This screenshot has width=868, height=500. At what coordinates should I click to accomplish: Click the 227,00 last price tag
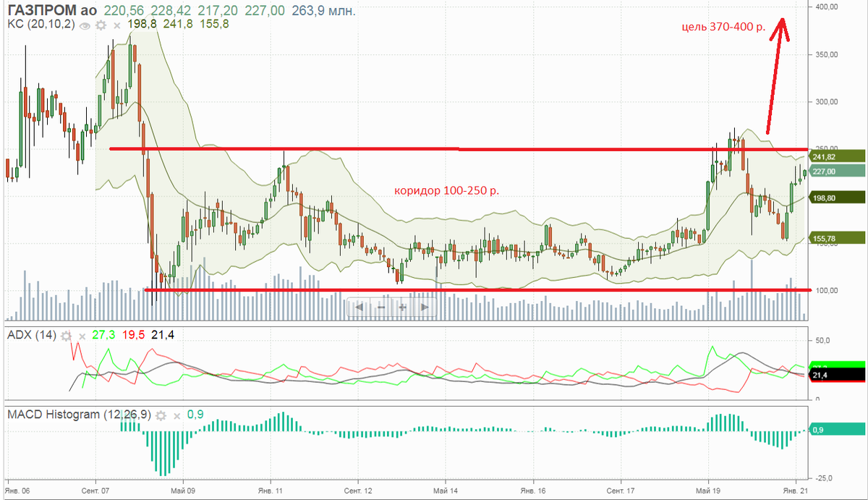pyautogui.click(x=838, y=171)
